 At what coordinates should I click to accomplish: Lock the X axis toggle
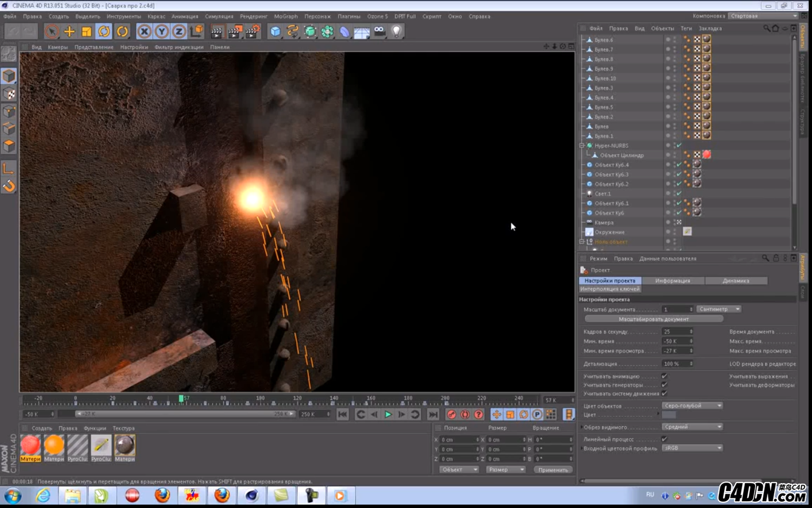(x=144, y=32)
